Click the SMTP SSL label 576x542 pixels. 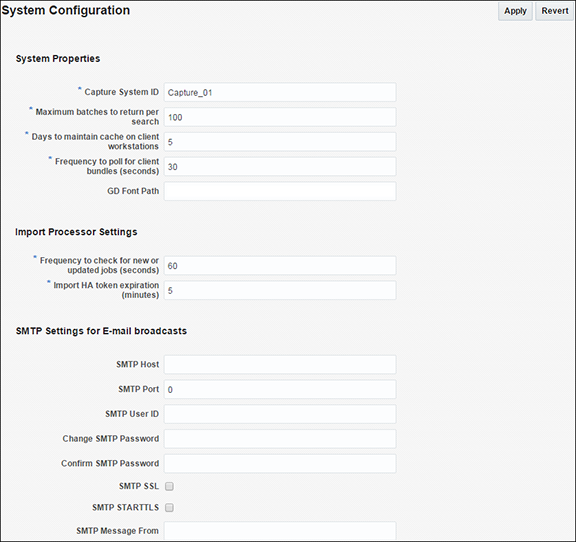(139, 486)
